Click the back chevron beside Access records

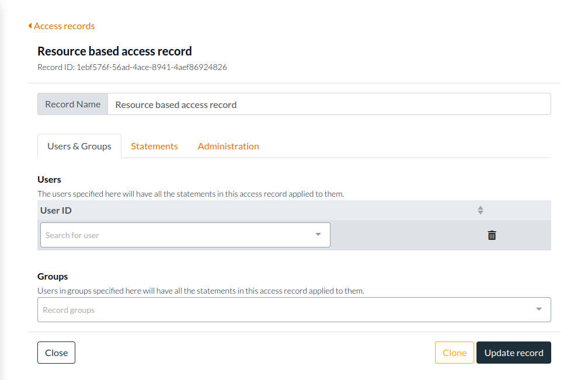coord(30,26)
